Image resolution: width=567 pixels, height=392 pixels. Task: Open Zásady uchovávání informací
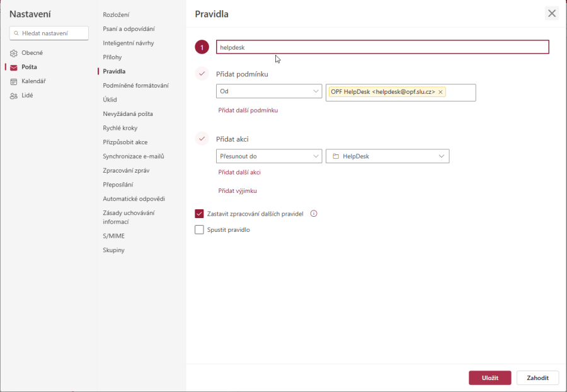click(x=129, y=217)
